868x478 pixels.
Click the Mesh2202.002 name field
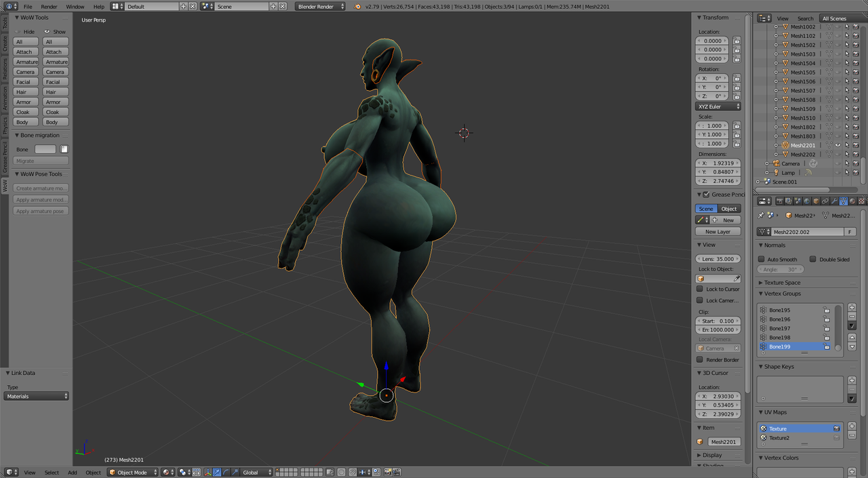tap(807, 232)
